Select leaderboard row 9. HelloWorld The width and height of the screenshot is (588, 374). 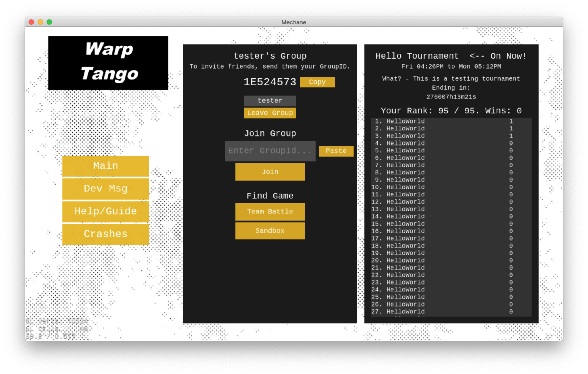tap(451, 180)
